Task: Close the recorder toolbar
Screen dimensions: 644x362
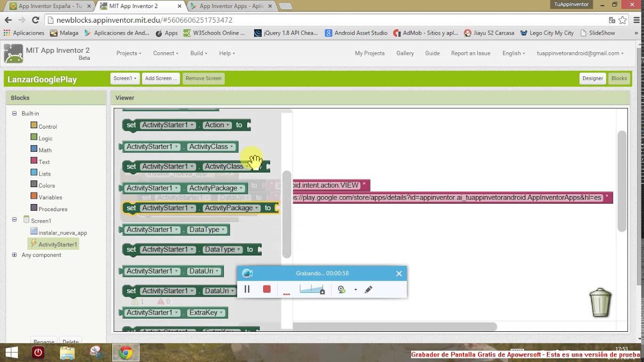Action: coord(399,274)
